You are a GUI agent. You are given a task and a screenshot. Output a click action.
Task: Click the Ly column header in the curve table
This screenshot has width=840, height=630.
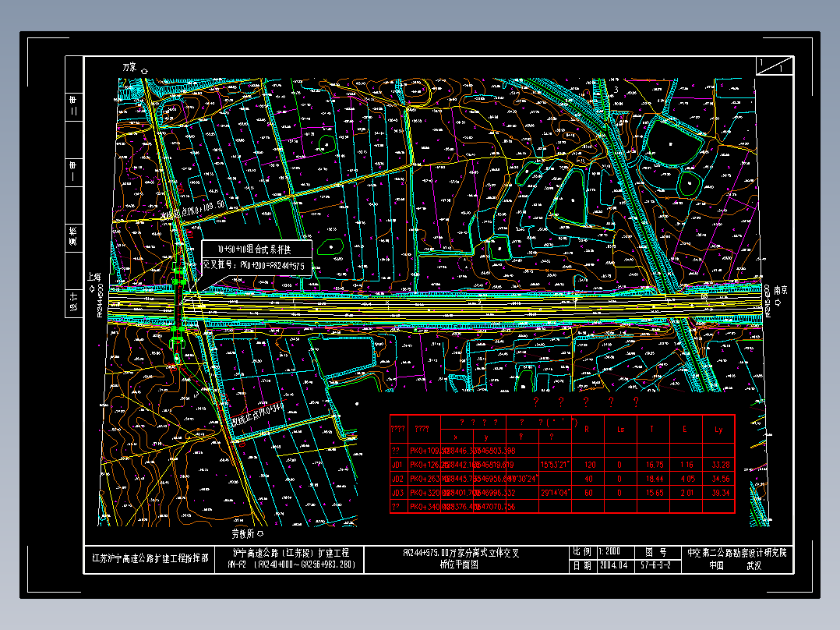click(x=718, y=429)
